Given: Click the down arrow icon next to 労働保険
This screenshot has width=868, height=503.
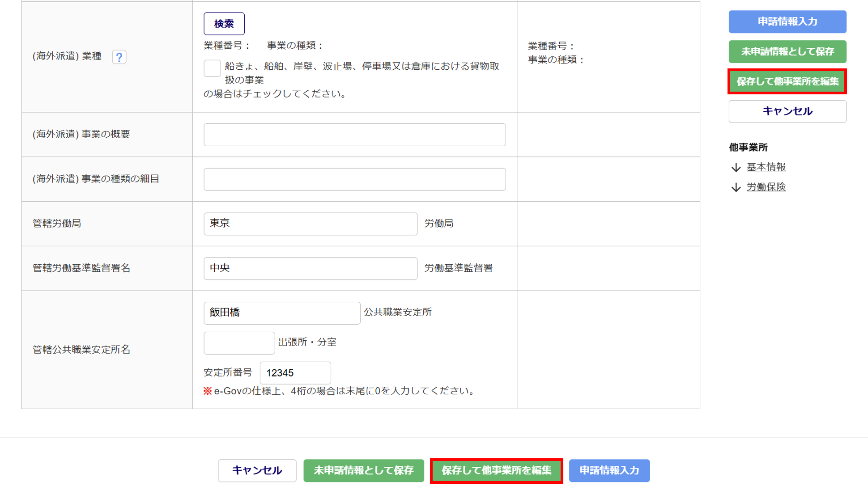Looking at the screenshot, I should click(736, 187).
